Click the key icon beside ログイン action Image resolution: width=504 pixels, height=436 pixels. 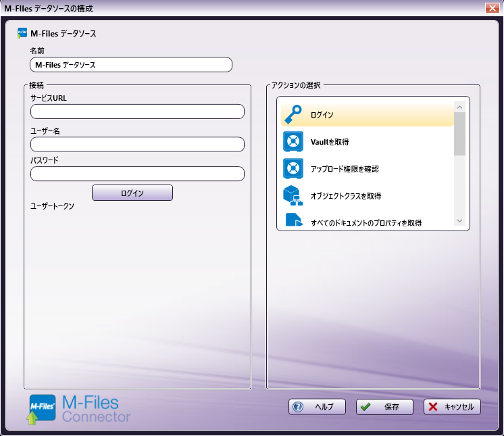click(x=293, y=114)
